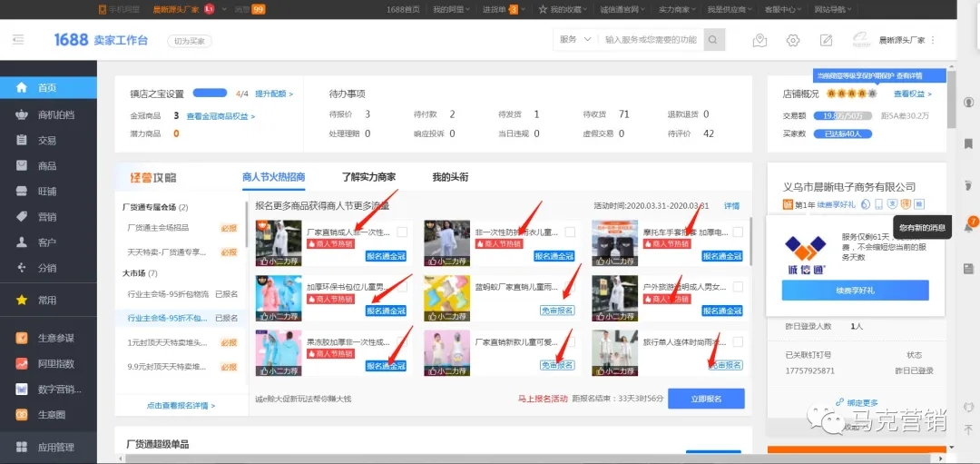Screen dimensions: 980x464
Task: Switch to the 我的头衔 tab
Action: (450, 177)
